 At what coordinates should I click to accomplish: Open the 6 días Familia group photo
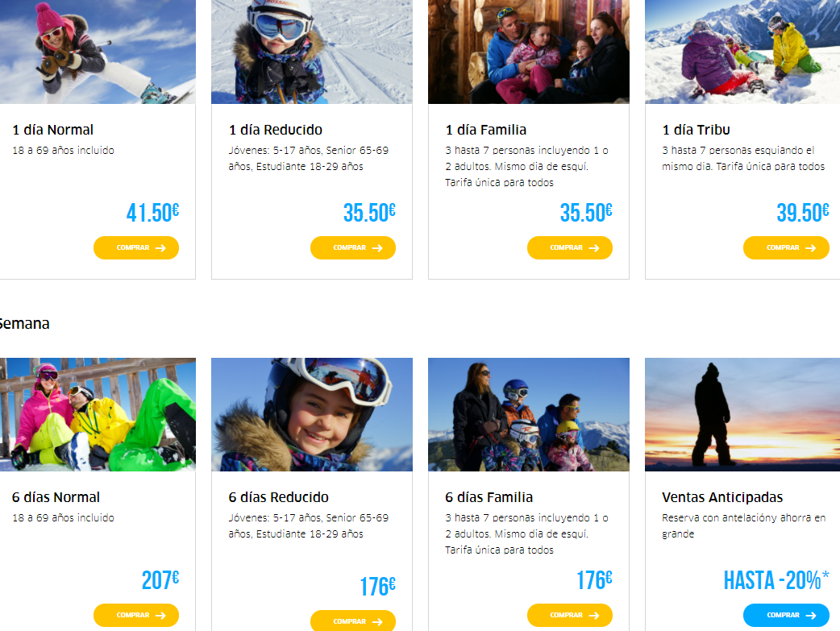pyautogui.click(x=528, y=414)
